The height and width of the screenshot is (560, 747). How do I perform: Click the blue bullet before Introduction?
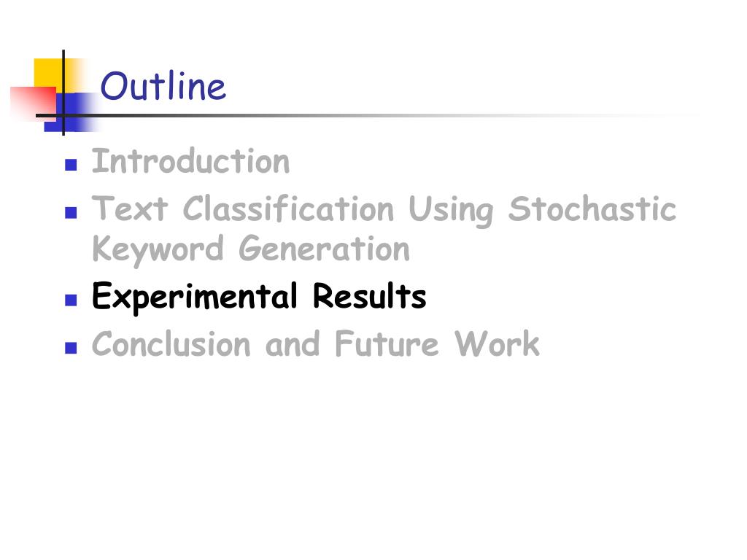point(71,165)
